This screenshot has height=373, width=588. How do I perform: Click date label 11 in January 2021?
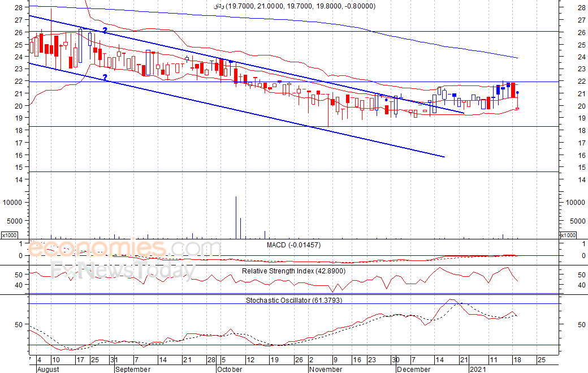coord(494,360)
